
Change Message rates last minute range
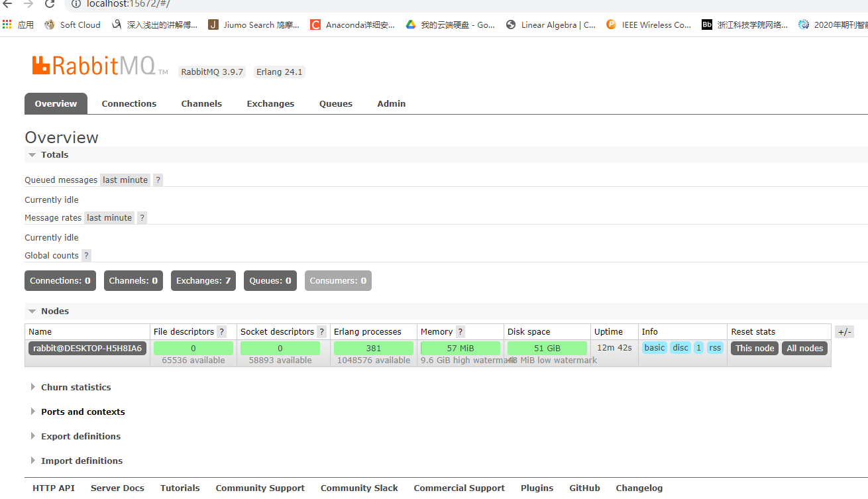click(109, 217)
